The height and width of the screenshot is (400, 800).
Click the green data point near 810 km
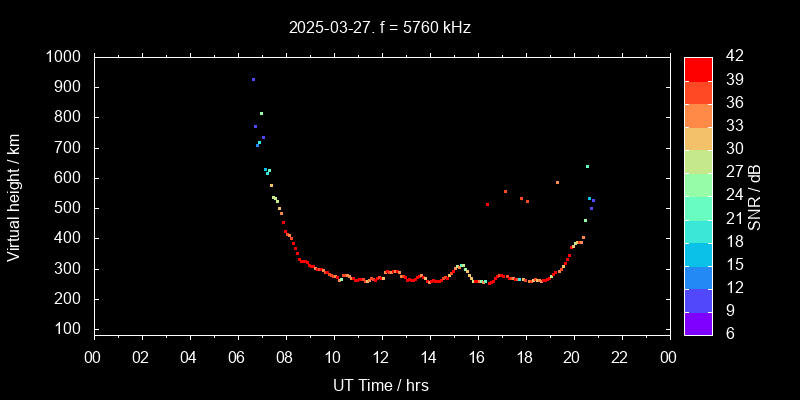coord(261,113)
